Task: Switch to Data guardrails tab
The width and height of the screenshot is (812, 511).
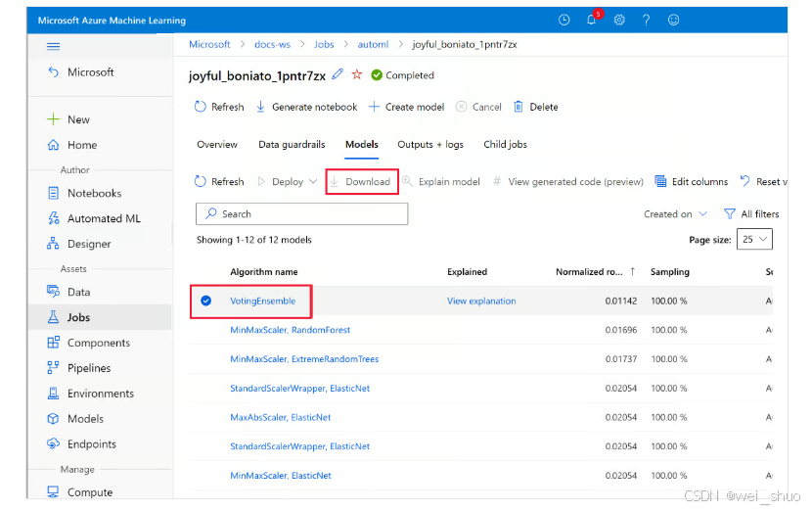Action: [x=292, y=145]
